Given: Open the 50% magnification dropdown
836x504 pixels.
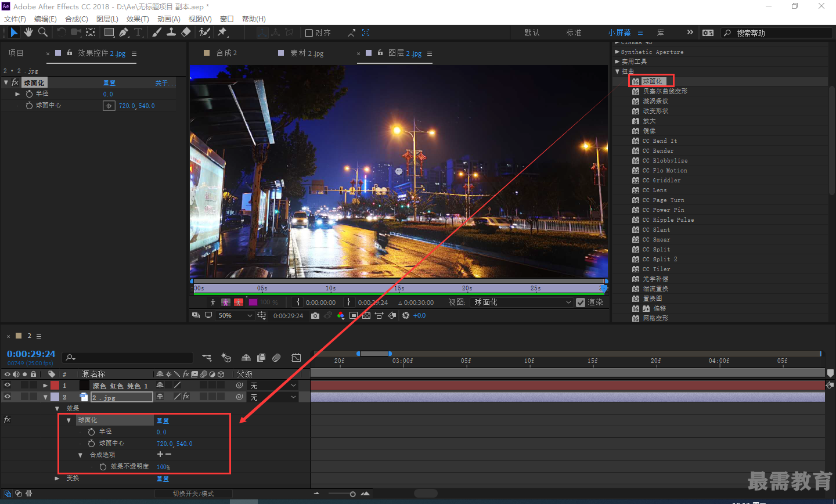Looking at the screenshot, I should coord(235,316).
